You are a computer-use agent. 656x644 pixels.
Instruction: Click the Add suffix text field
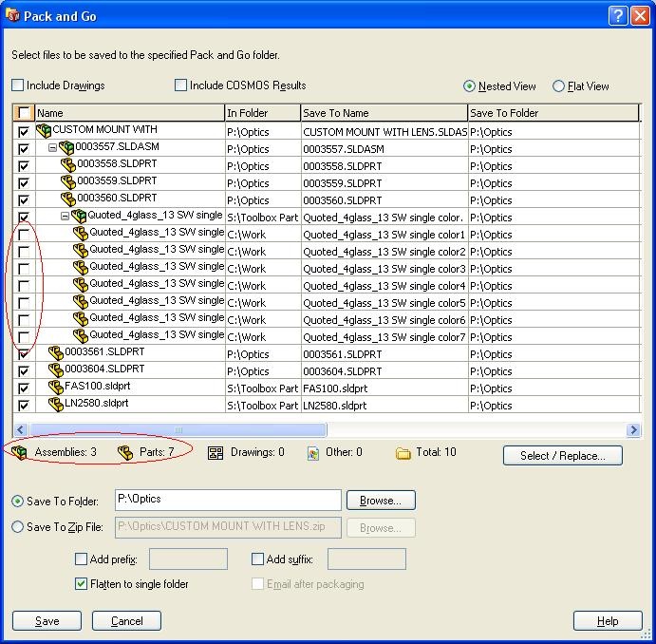(366, 559)
